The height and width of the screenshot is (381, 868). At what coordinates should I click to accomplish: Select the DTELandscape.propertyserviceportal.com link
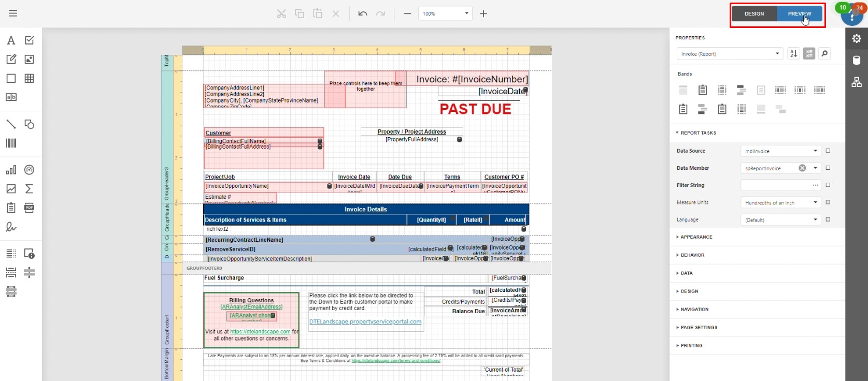click(x=365, y=321)
